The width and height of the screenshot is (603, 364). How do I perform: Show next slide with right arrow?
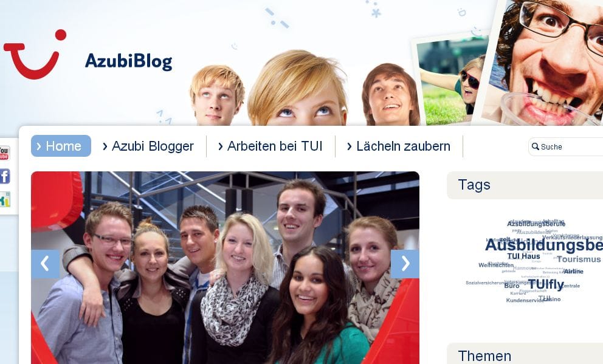click(x=405, y=264)
